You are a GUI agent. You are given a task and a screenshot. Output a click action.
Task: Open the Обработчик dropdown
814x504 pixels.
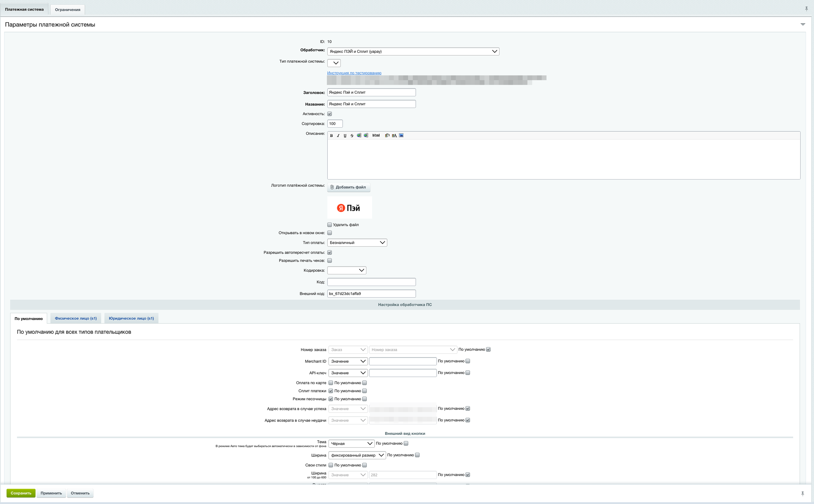[x=413, y=51]
